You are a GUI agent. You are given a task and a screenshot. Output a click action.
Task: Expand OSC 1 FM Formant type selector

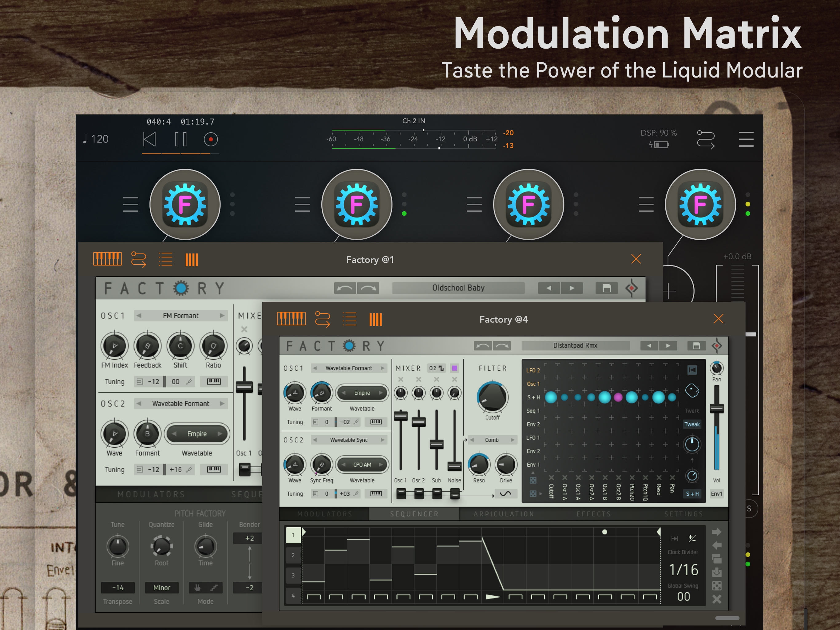pos(181,316)
